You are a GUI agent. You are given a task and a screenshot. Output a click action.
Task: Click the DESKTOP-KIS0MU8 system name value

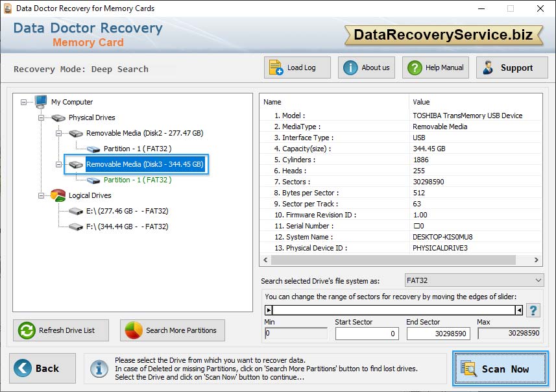pos(442,237)
